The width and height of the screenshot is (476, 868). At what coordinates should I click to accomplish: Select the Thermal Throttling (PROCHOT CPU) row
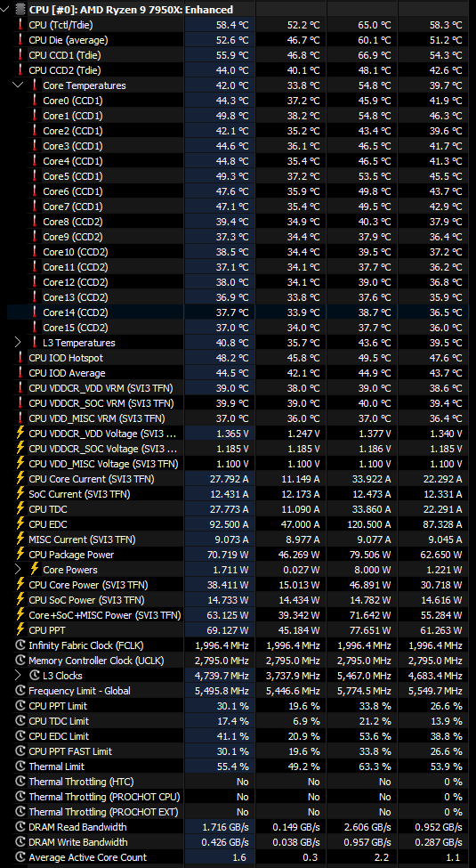pos(238,797)
